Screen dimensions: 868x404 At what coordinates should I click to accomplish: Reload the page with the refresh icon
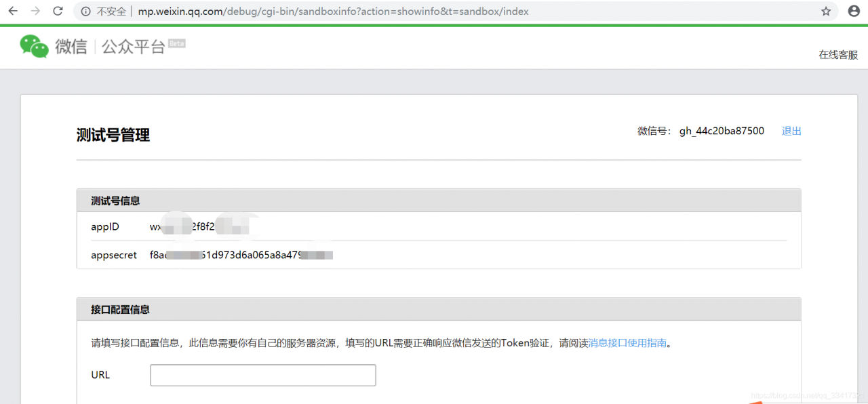pyautogui.click(x=58, y=11)
